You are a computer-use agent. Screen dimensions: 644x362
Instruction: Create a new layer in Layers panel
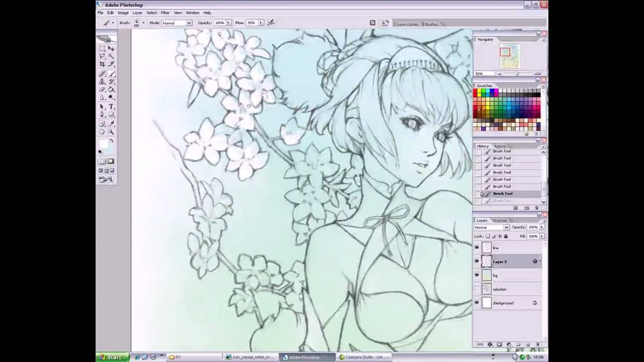527,343
